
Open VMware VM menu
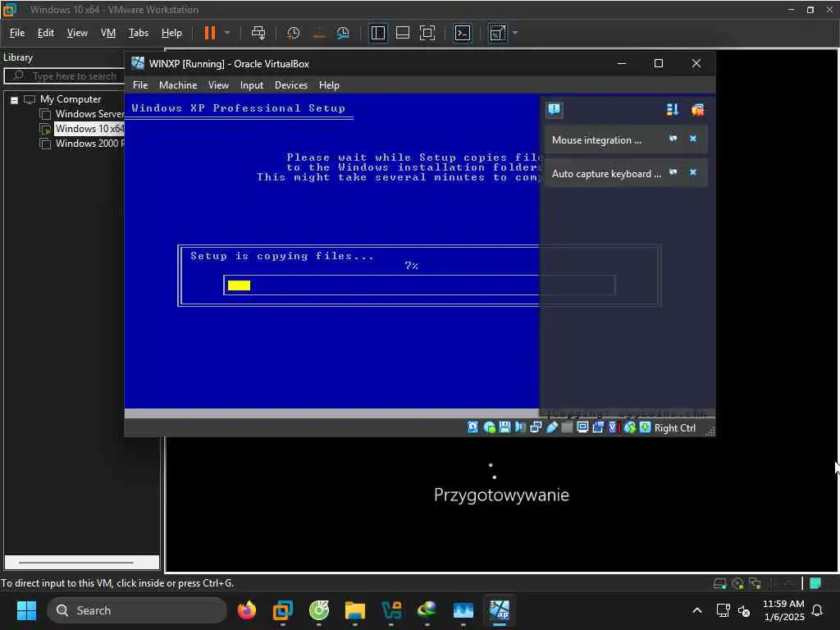pyautogui.click(x=108, y=33)
